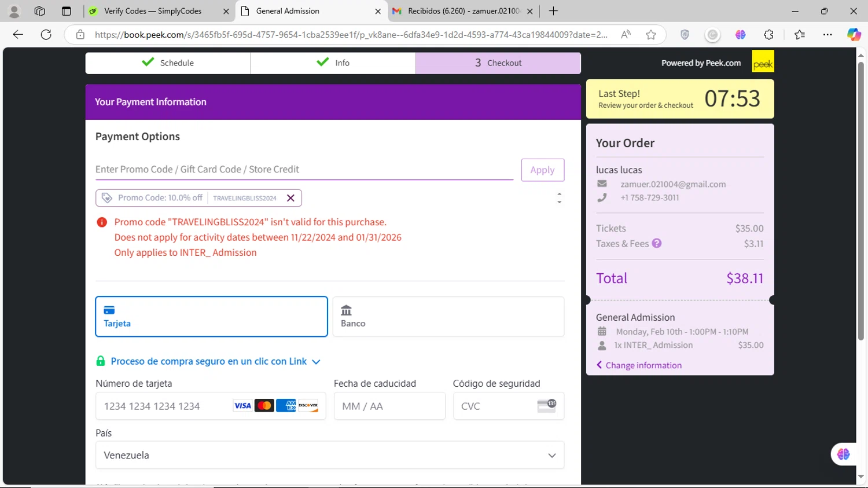Go to the Info step
The height and width of the screenshot is (488, 868).
click(x=333, y=63)
